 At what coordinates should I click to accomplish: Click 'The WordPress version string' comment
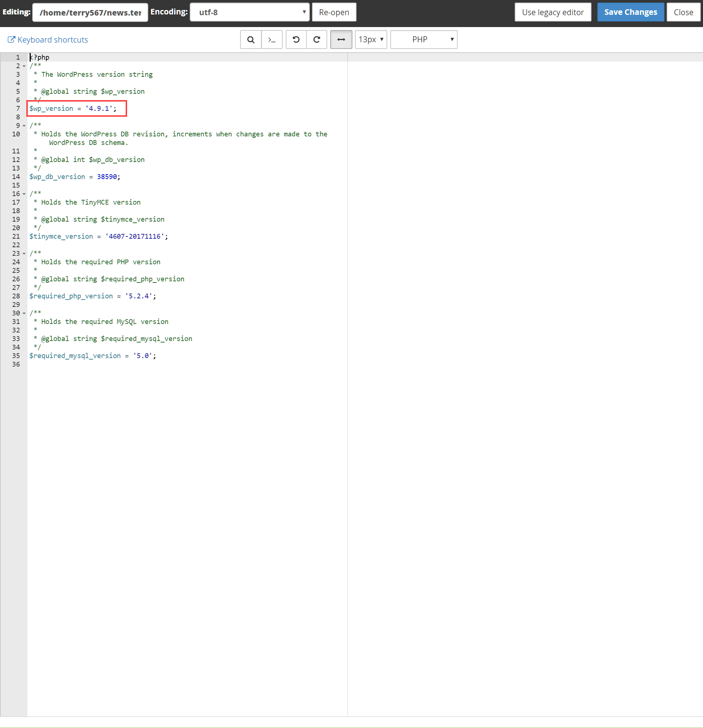tap(97, 74)
